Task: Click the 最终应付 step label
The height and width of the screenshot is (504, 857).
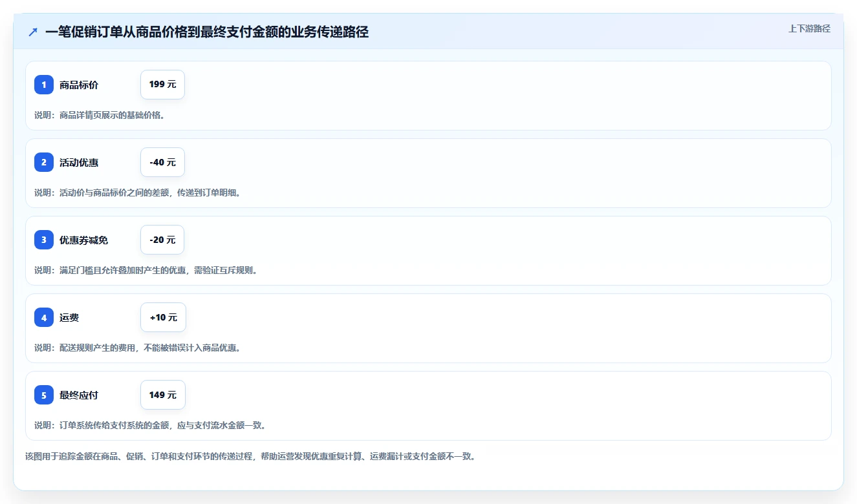Action: (x=79, y=395)
